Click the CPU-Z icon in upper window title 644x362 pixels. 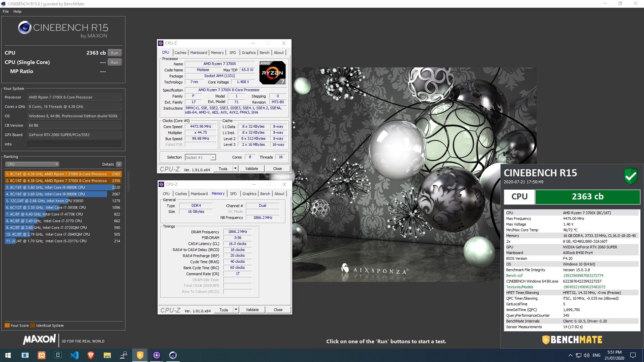point(161,43)
